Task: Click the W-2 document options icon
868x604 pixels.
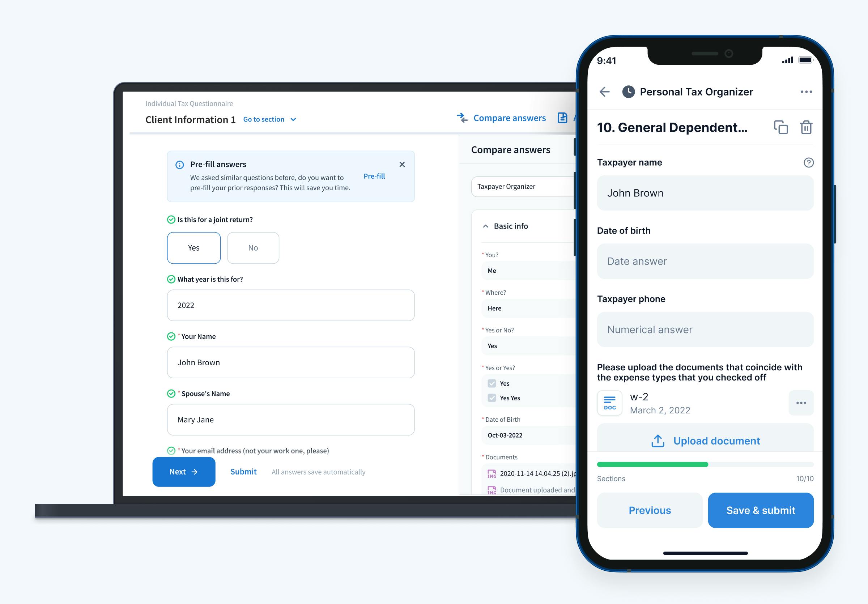Action: click(801, 403)
